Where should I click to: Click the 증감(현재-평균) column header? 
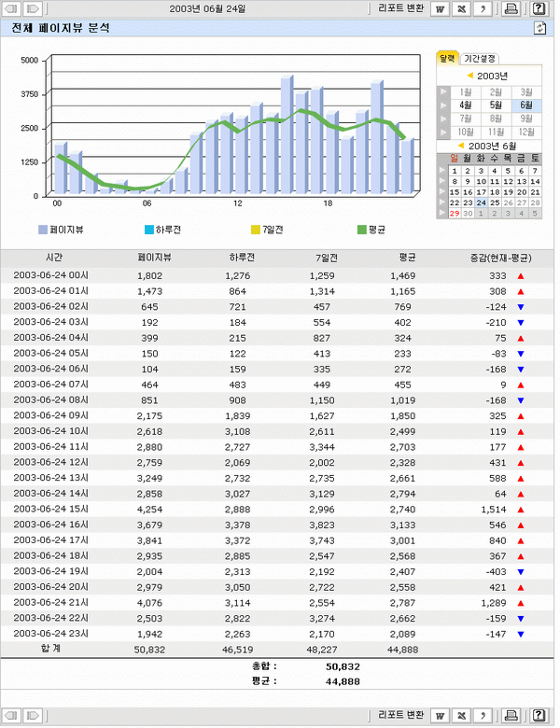coord(500,259)
